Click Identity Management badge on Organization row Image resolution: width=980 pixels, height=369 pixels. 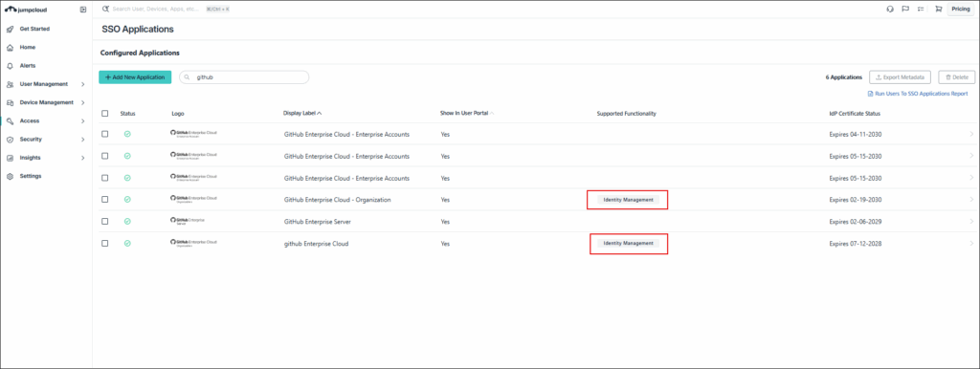(x=628, y=200)
